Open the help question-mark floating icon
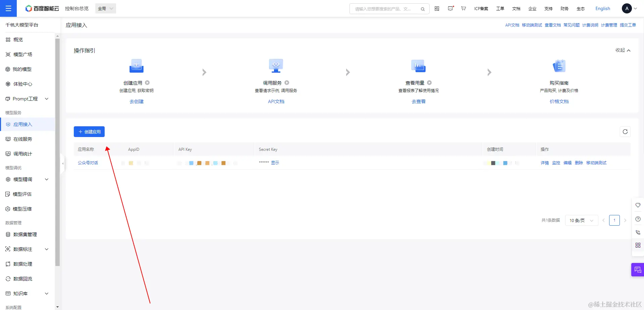Screen dimensions: 644x310 pos(638,219)
